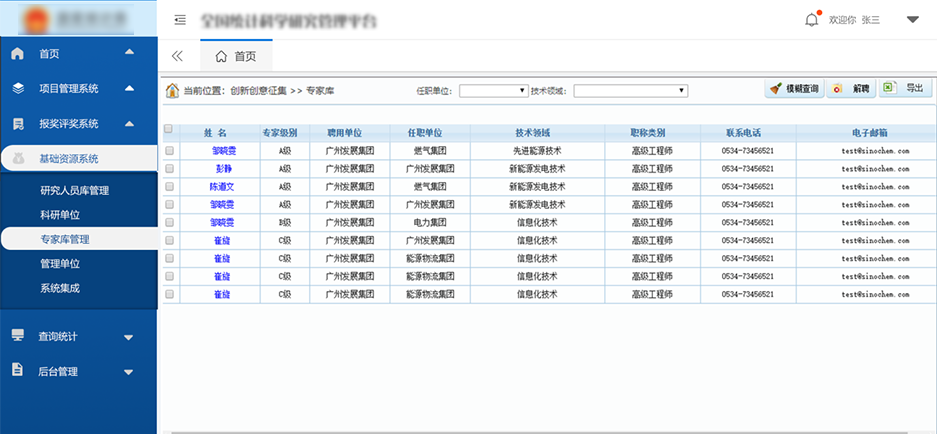This screenshot has height=434, width=937.
Task: Click the 首页 house icon in sidebar
Action: 17,54
